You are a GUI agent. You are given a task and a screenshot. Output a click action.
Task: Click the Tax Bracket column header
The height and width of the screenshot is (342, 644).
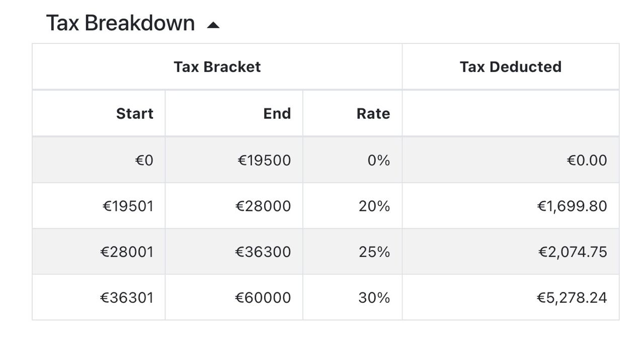coord(217,67)
